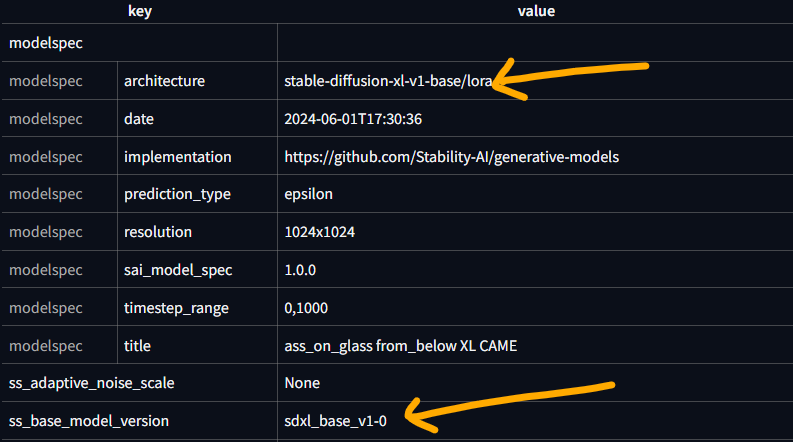Select the epsilon value
The height and width of the screenshot is (442, 793).
(309, 194)
